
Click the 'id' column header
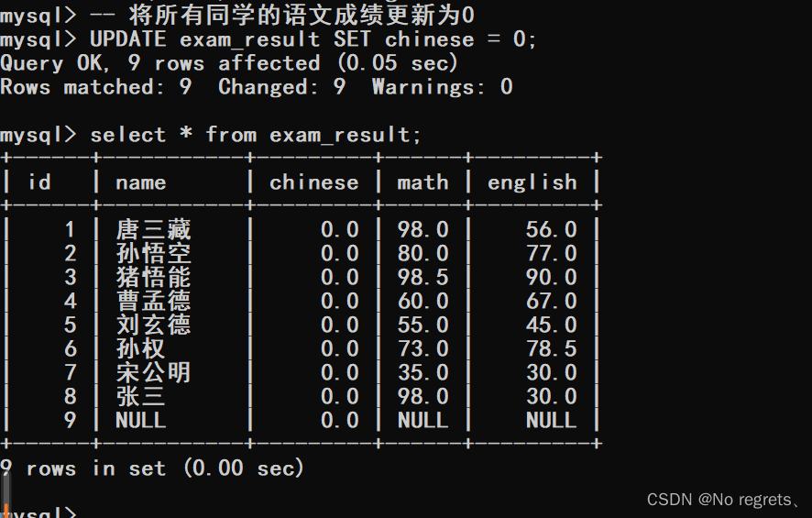38,182
